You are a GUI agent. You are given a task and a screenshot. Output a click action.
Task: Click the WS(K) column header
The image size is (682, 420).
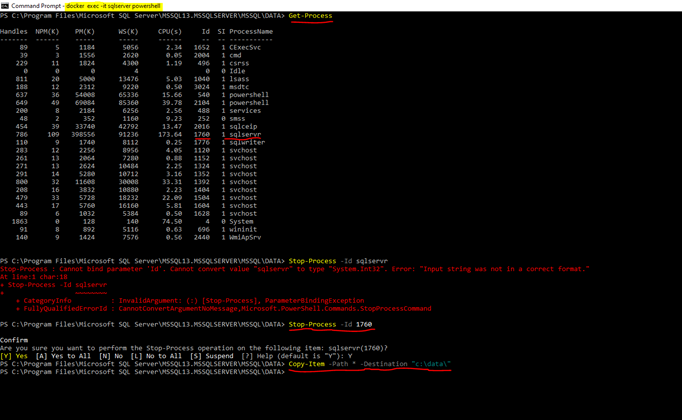[128, 31]
